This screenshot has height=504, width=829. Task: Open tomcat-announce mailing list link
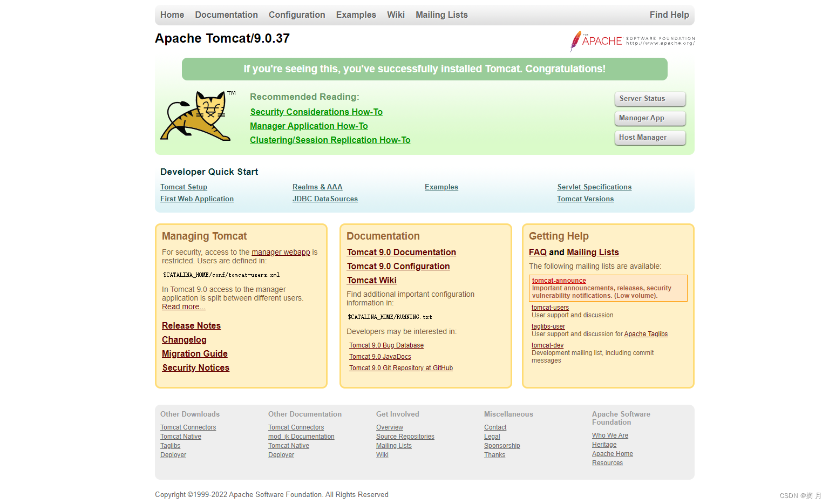coord(559,281)
